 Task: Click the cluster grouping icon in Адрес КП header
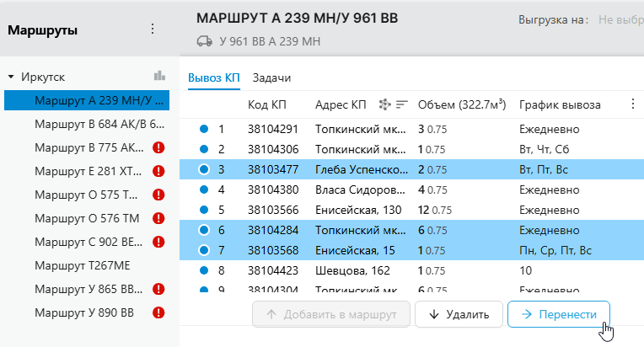(x=385, y=104)
